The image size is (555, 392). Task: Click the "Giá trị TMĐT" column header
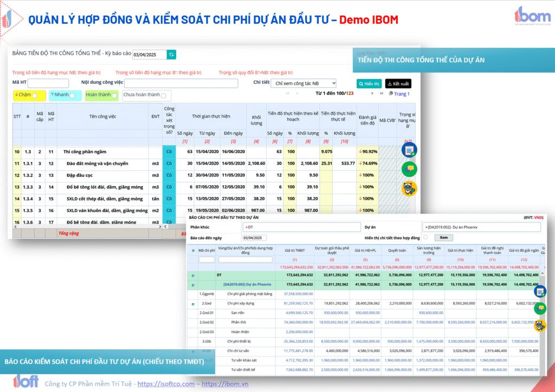click(x=295, y=250)
